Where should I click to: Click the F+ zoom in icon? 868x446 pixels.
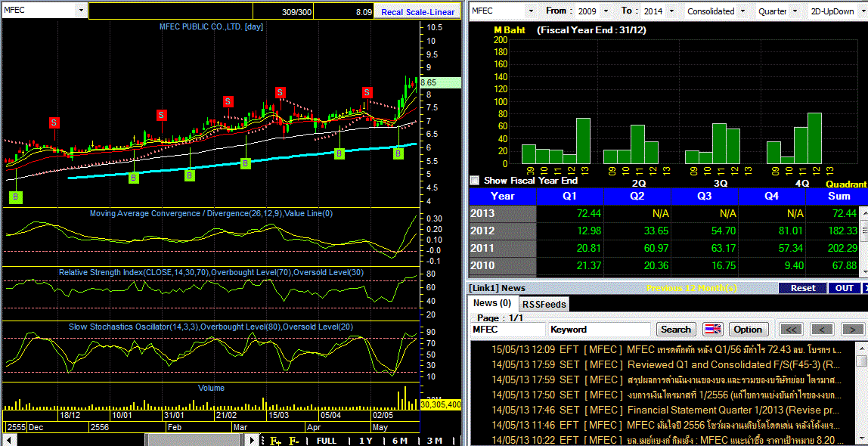tap(276, 441)
